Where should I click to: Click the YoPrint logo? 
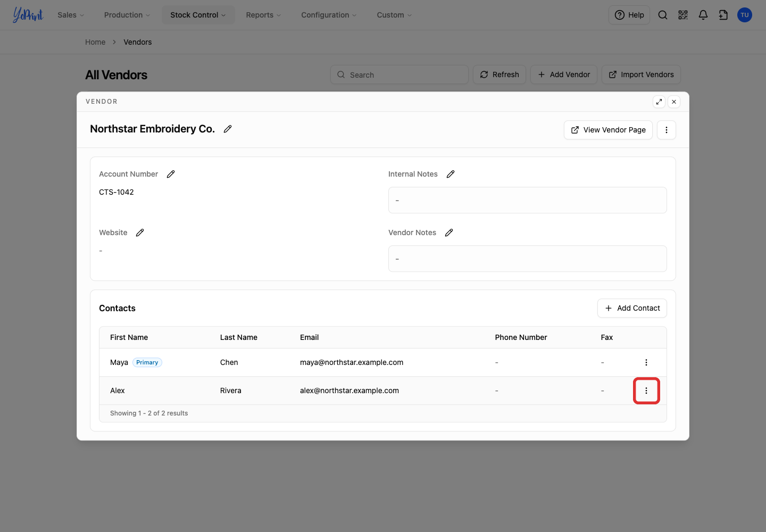[x=28, y=15]
